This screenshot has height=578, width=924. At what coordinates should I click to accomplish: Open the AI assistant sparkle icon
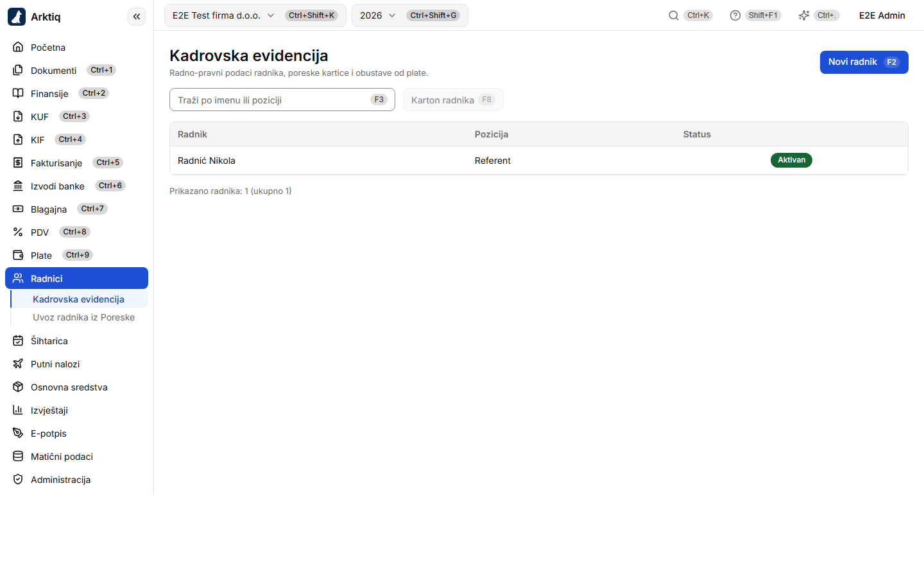pos(803,15)
